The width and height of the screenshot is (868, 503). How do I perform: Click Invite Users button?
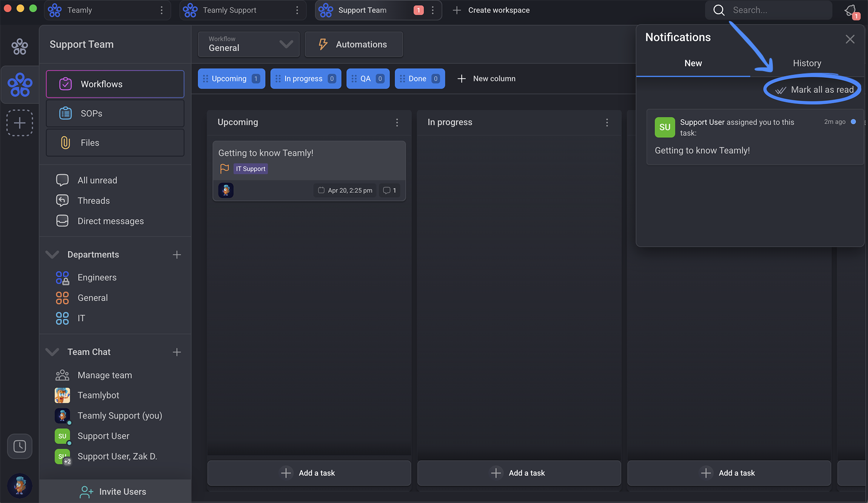click(115, 491)
